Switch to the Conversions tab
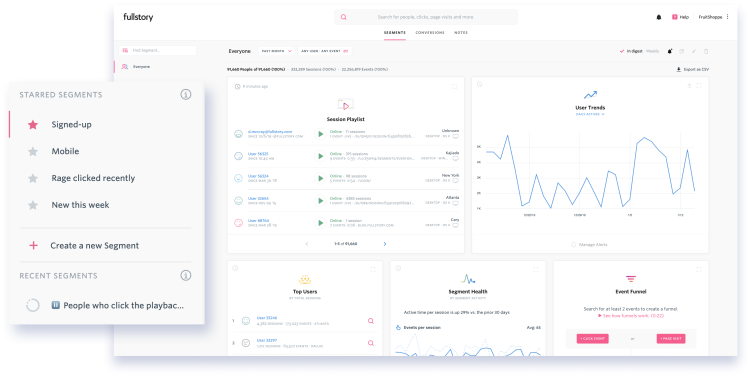Viewport: 750px width, 376px height. pyautogui.click(x=430, y=33)
